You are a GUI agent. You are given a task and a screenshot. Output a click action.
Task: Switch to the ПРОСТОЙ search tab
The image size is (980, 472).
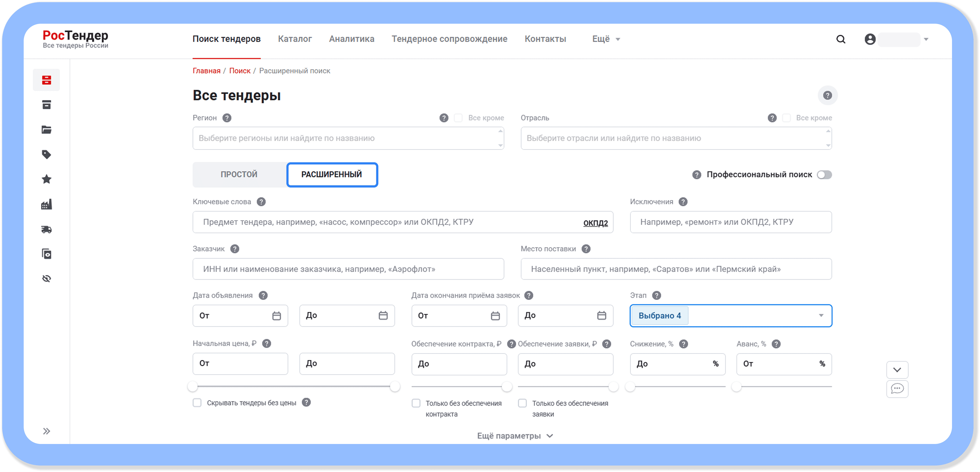pos(239,175)
